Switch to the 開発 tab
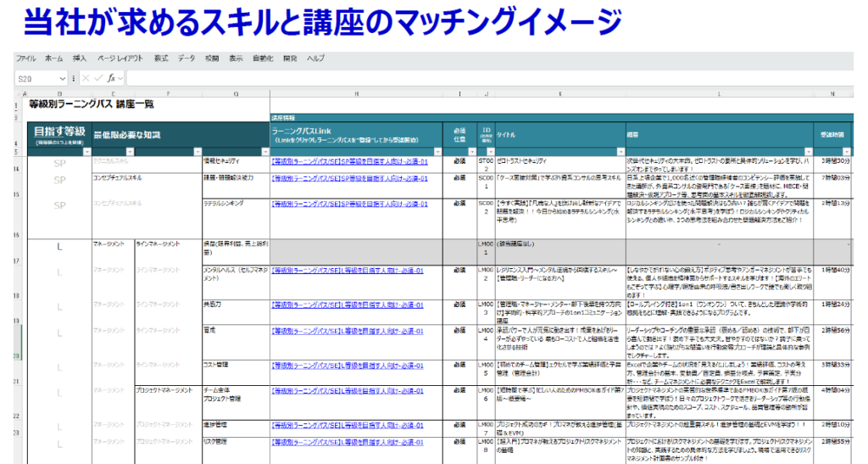The height and width of the screenshot is (464, 868). (x=290, y=59)
